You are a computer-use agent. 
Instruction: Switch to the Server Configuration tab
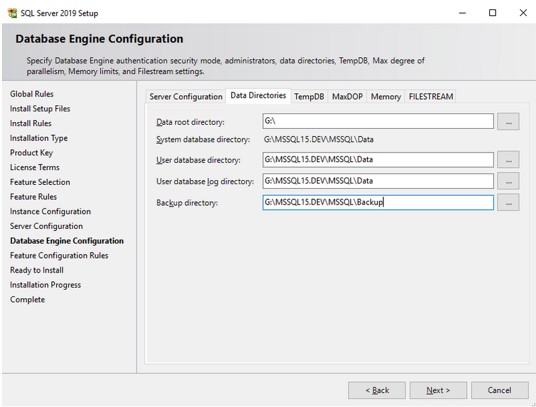(186, 97)
